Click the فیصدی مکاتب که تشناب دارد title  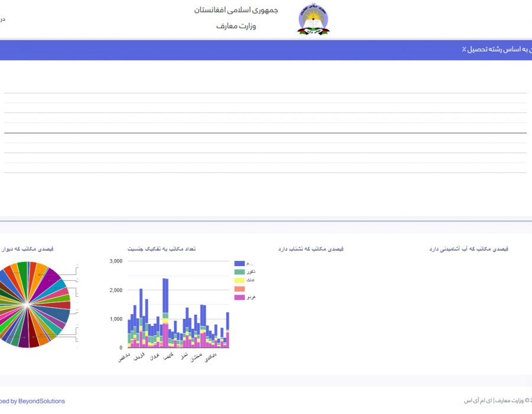click(310, 249)
